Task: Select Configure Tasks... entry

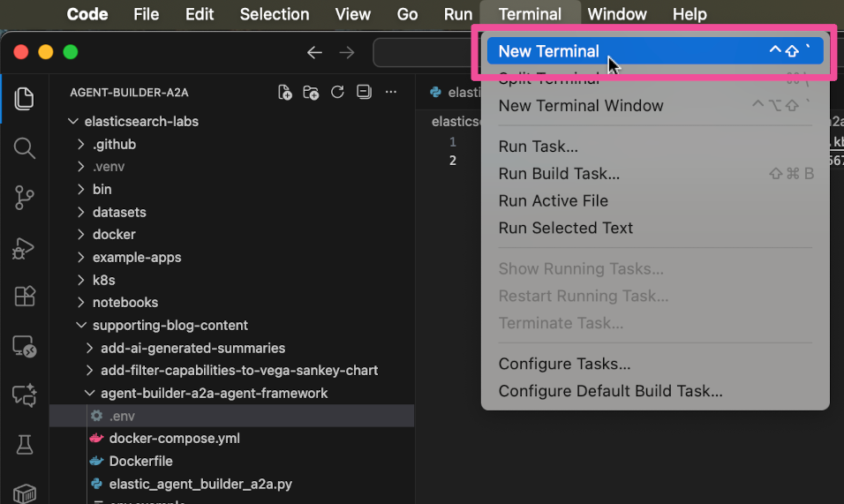Action: coord(655,365)
